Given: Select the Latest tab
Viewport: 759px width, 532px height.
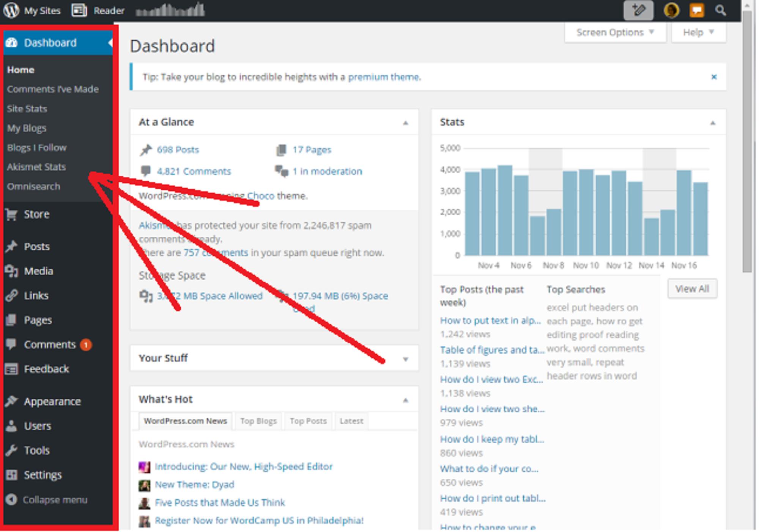Looking at the screenshot, I should tap(351, 421).
